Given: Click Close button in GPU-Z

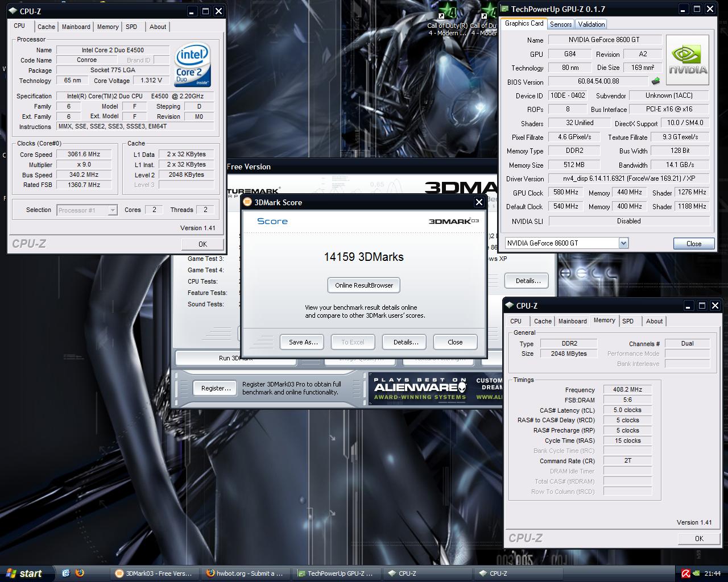Looking at the screenshot, I should tap(694, 243).
